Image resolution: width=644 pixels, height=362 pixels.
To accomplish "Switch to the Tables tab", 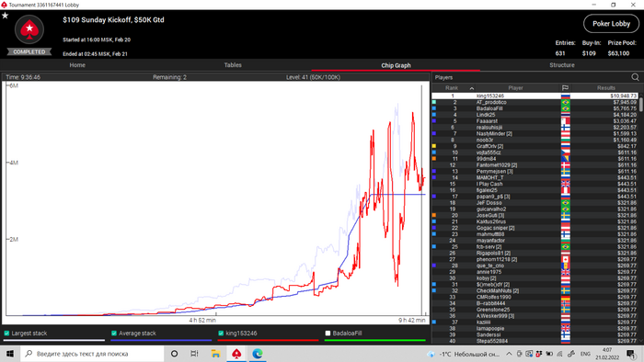I will pos(233,65).
